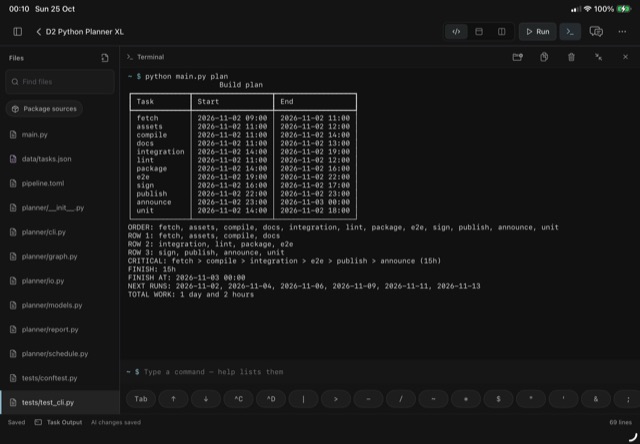Image resolution: width=640 pixels, height=444 pixels.
Task: Switch to preview-only layout view
Action: click(x=479, y=32)
